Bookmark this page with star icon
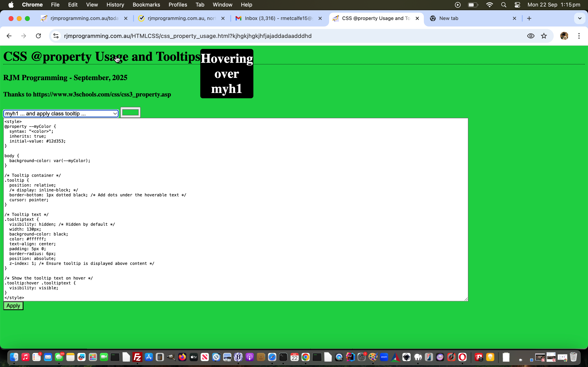Viewport: 588px width, 367px height. [544, 36]
